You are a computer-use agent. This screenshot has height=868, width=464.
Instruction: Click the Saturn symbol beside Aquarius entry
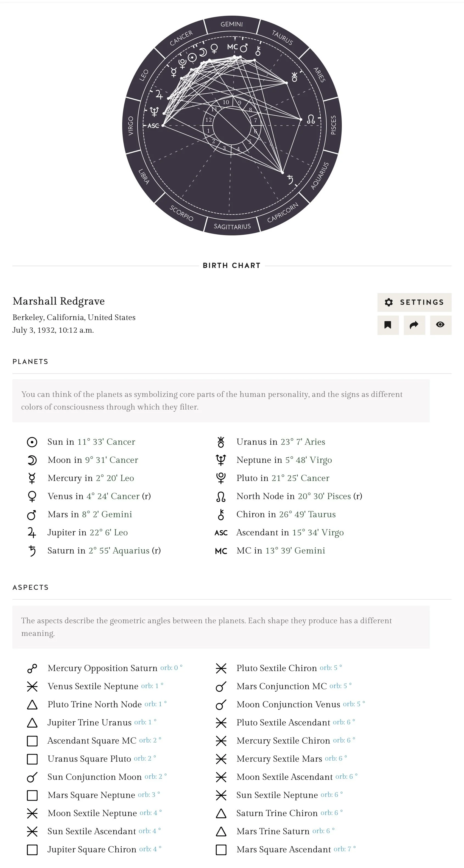pos(32,551)
